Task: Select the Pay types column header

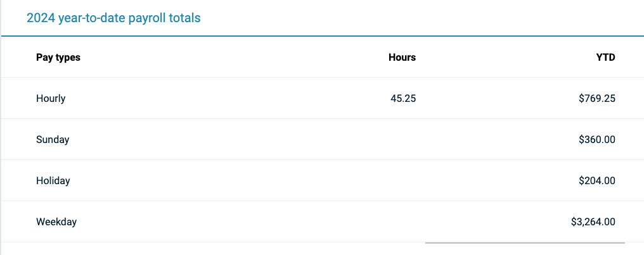Action: tap(58, 58)
